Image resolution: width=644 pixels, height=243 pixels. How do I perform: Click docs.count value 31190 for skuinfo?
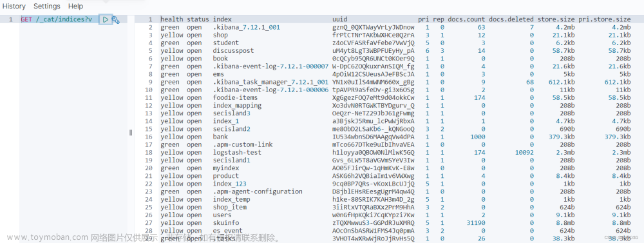pos(476,222)
